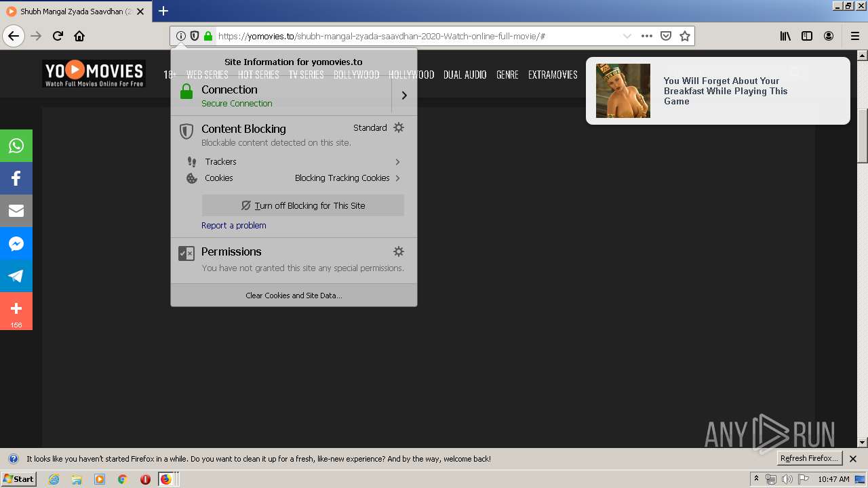Expand Connection details arrow
868x488 pixels.
[404, 96]
